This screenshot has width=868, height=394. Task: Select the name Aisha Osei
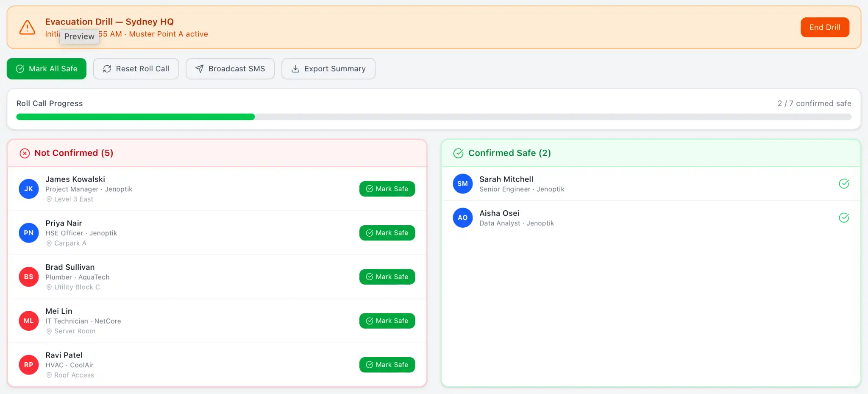point(499,213)
